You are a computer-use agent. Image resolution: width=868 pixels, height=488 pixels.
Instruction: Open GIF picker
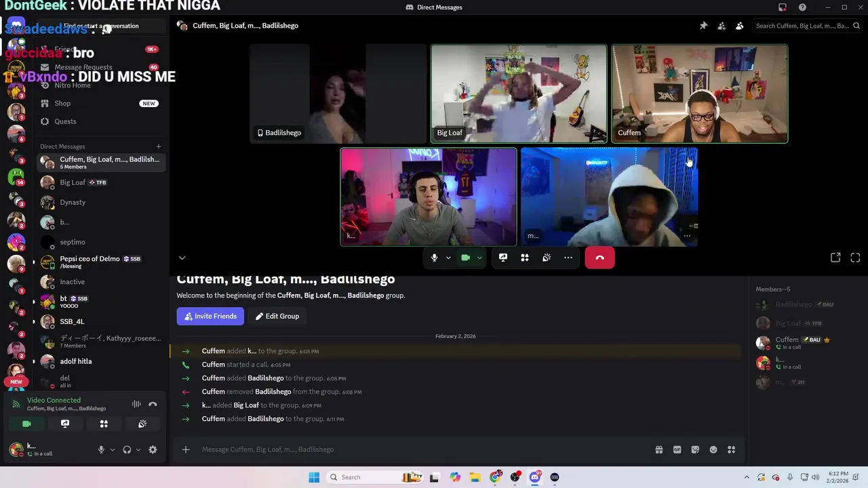[x=677, y=449]
